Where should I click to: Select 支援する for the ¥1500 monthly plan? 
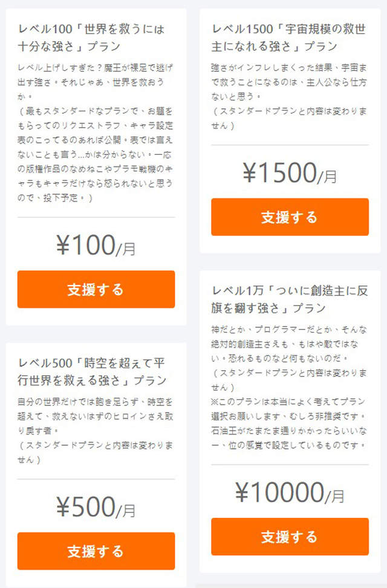(x=290, y=217)
